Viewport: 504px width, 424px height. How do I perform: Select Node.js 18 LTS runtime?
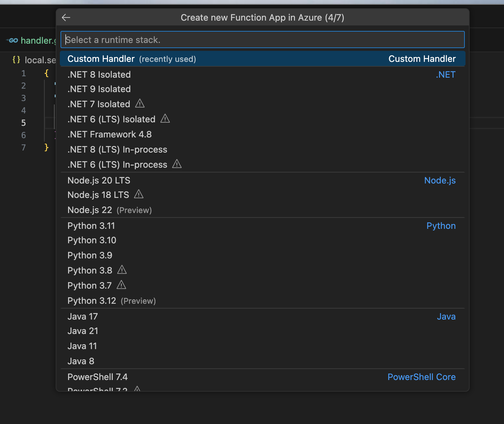[263, 195]
